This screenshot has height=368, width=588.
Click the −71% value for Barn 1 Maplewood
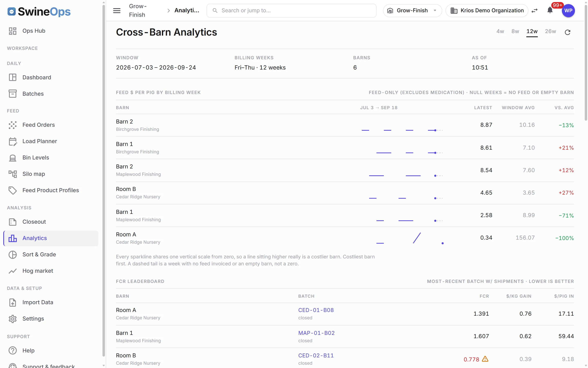pos(566,216)
